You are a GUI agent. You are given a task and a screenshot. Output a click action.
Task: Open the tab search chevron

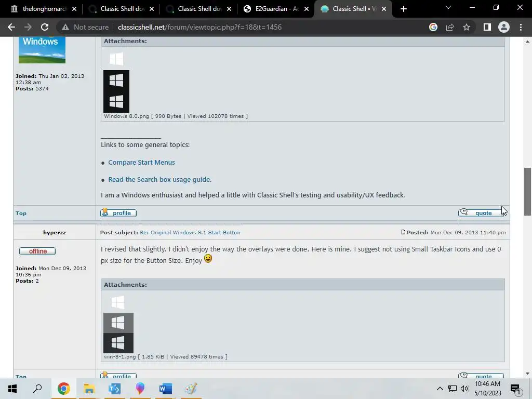pyautogui.click(x=448, y=7)
